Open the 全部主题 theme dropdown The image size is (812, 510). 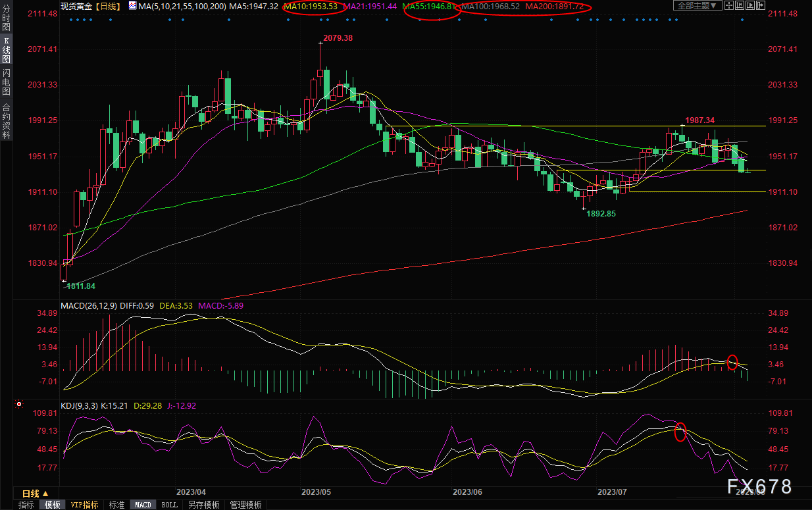tap(696, 6)
